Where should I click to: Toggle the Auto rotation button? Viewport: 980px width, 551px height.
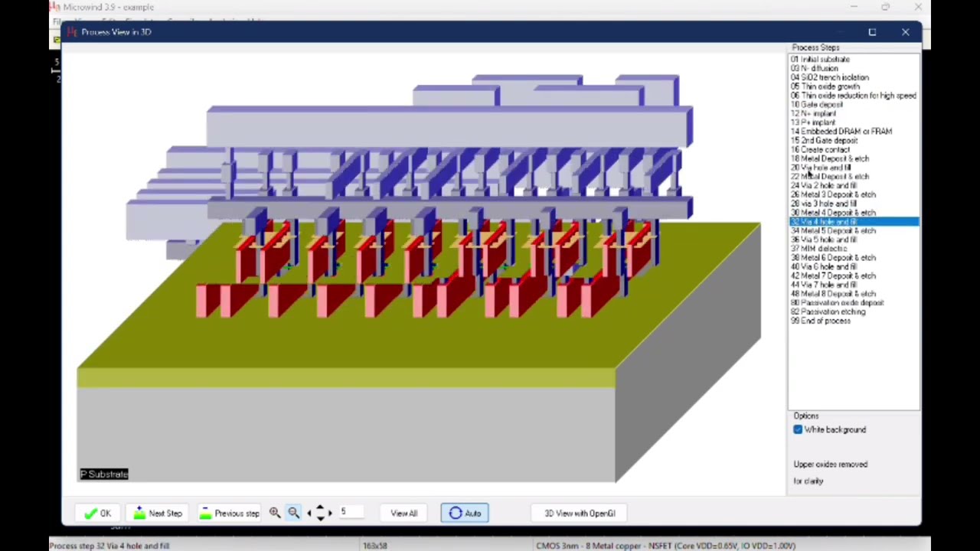point(465,514)
